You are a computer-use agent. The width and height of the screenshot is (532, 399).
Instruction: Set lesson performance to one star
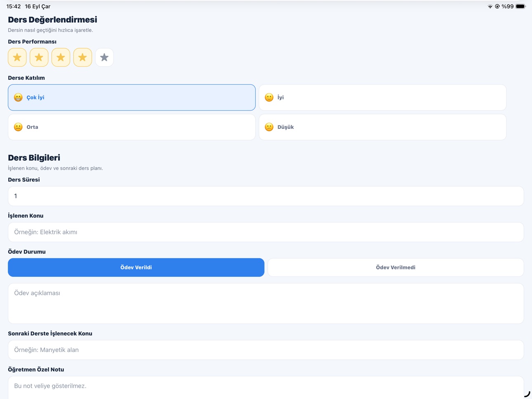tap(17, 57)
